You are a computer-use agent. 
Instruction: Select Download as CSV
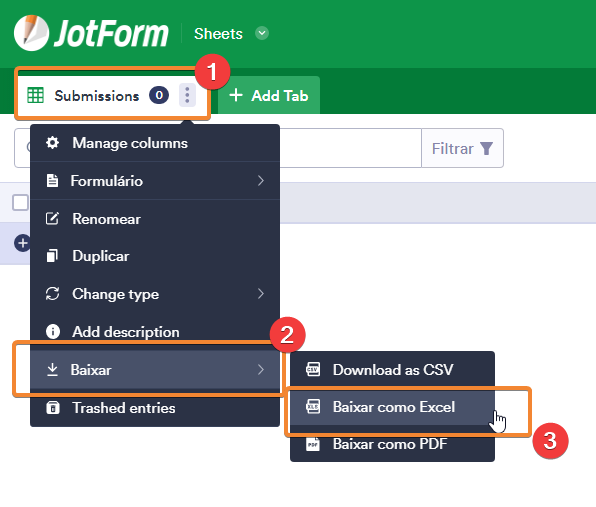392,369
